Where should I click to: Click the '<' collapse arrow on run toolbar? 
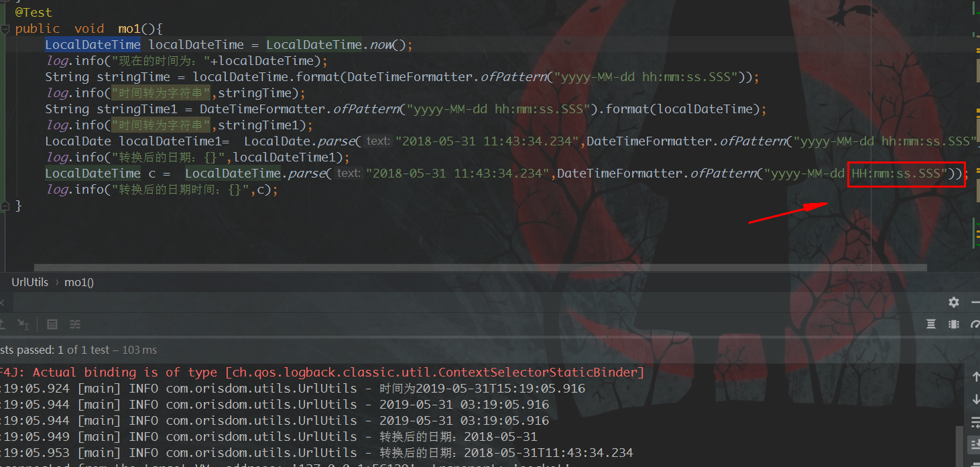point(2,302)
